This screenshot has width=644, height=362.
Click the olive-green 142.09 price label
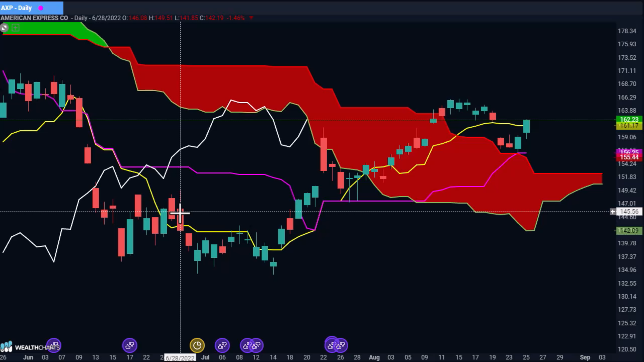(x=629, y=231)
